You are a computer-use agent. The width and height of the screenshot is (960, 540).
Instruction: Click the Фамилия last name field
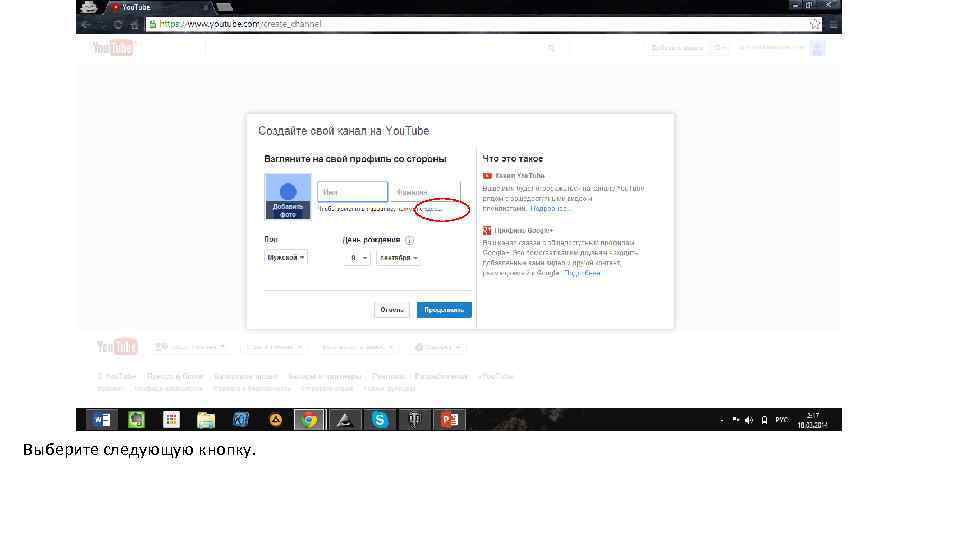pos(424,192)
